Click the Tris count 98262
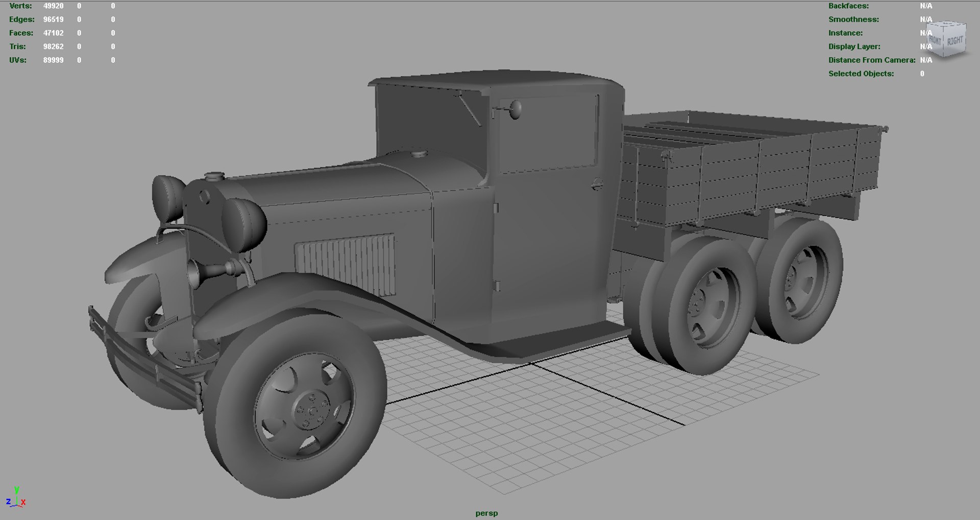This screenshot has width=980, height=520. tap(53, 46)
